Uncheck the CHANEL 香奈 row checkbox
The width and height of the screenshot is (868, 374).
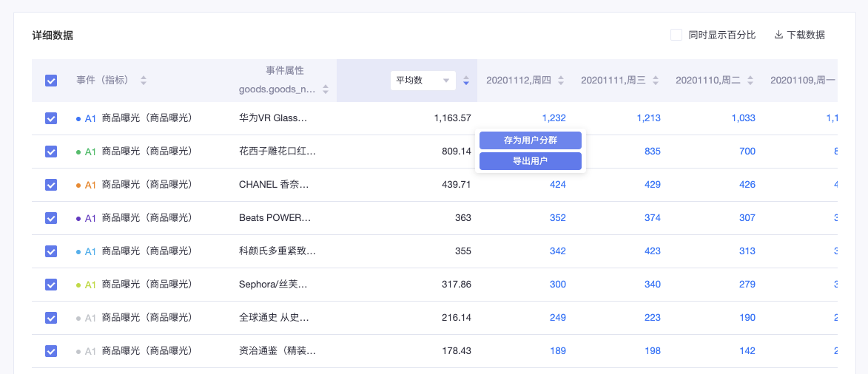(51, 185)
